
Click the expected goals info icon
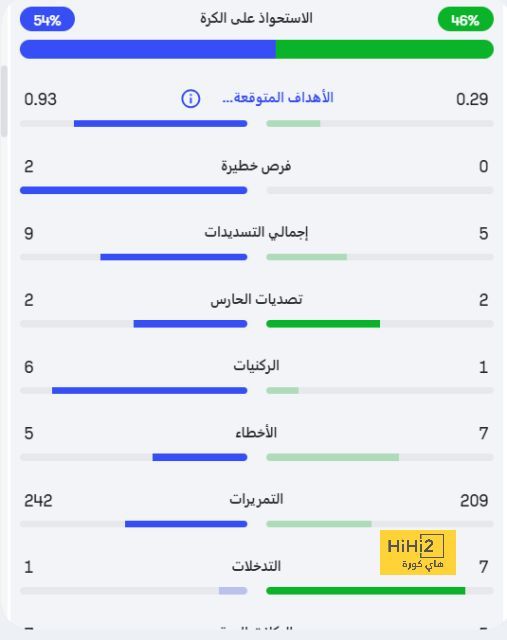coord(191,99)
